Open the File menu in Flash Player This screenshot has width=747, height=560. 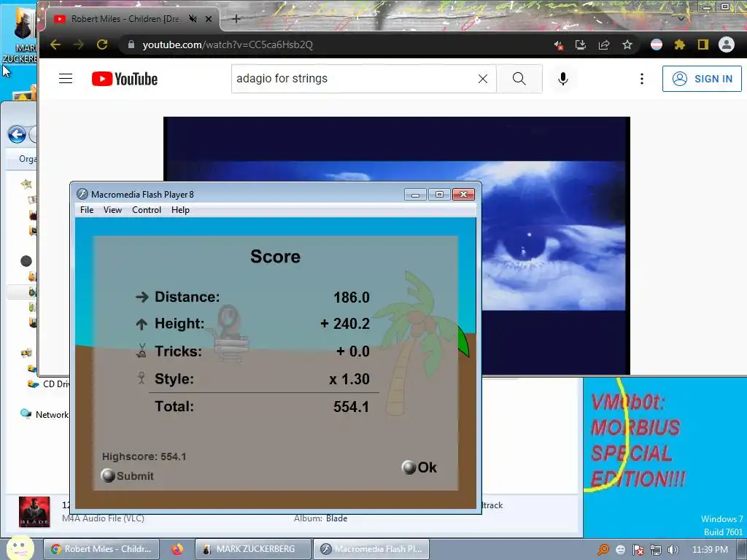pos(87,210)
